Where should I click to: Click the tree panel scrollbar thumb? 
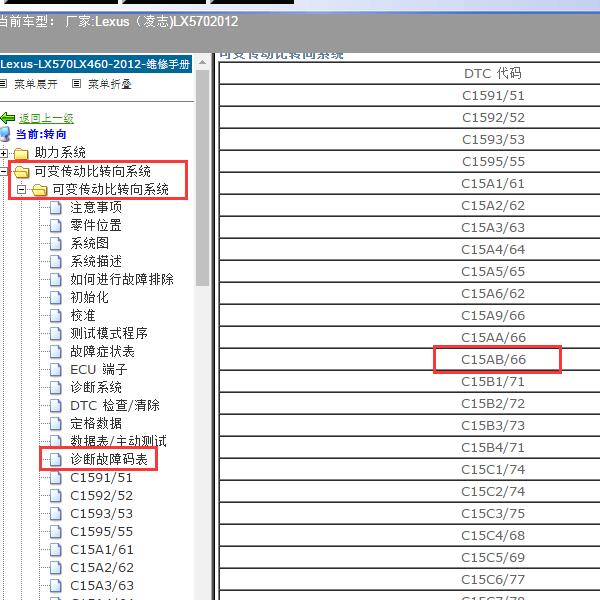click(x=203, y=178)
